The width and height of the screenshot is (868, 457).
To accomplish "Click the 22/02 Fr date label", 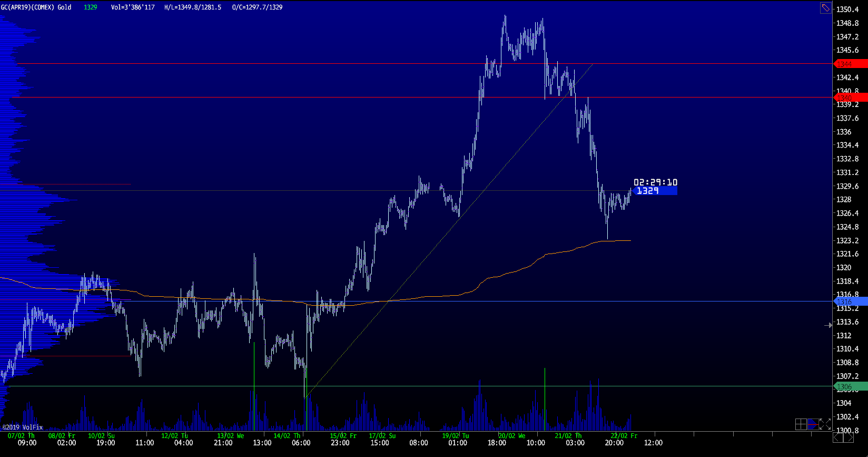I will point(624,436).
